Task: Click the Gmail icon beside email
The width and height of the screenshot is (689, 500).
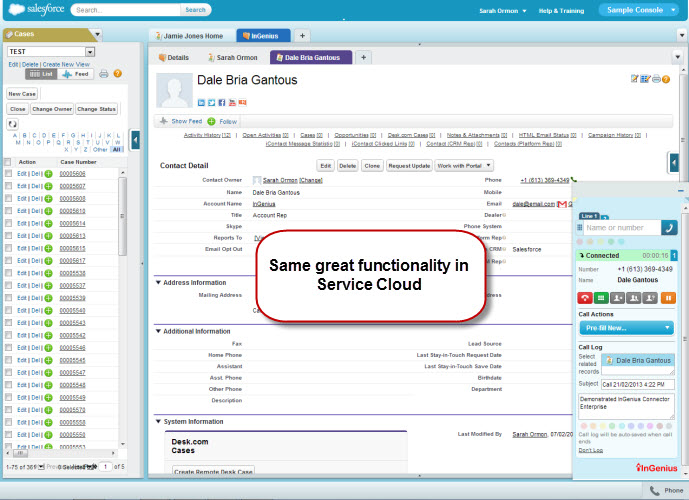Action: pyautogui.click(x=562, y=204)
